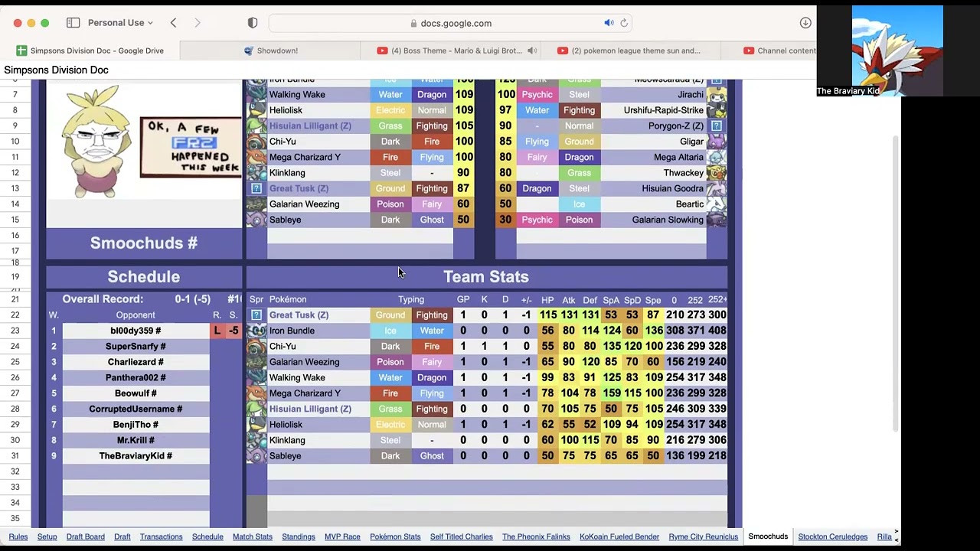Click the vertical scrollbar of the sheet
The width and height of the screenshot is (980, 551).
pyautogui.click(x=896, y=283)
